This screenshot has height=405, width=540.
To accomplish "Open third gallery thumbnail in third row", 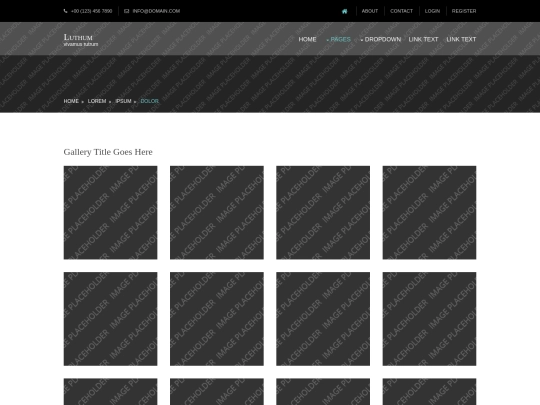I will tap(323, 392).
